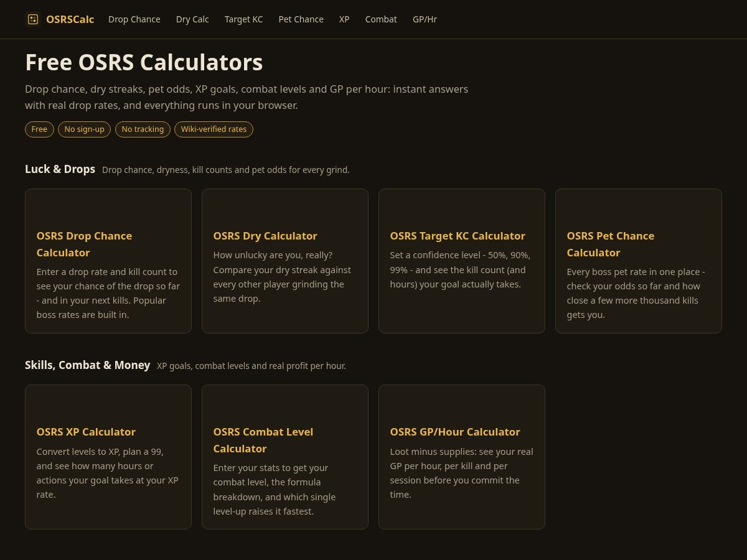The height and width of the screenshot is (560, 747).
Task: Open the Target KC nav item
Action: point(244,19)
